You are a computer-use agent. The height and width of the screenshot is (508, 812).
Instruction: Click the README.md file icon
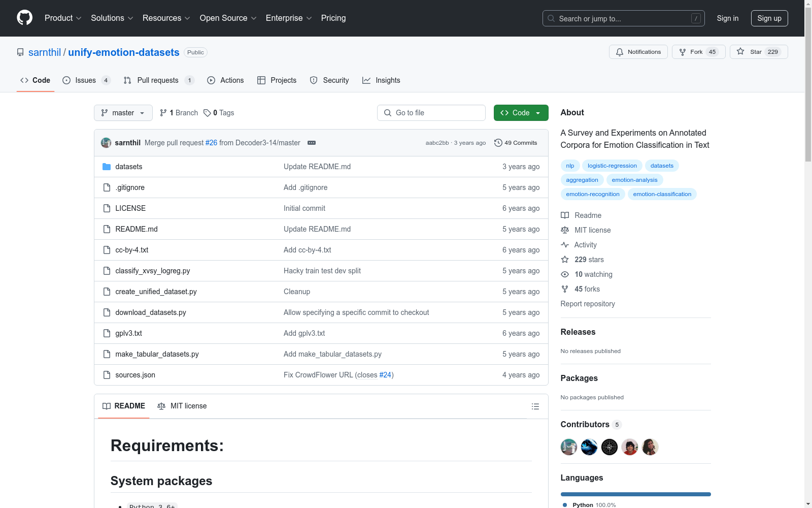[107, 229]
